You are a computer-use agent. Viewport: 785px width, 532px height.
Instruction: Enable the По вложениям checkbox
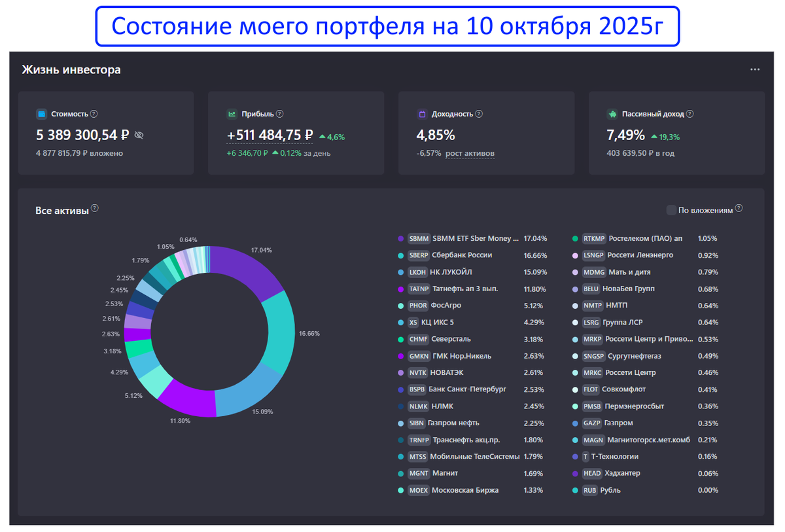[671, 210]
